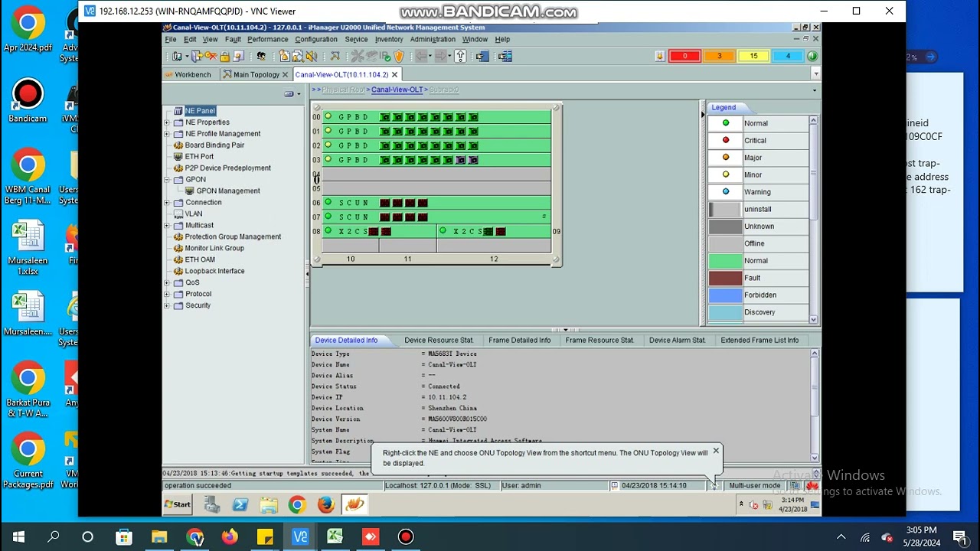The height and width of the screenshot is (551, 980).
Task: Click Excel icon in Windows taskbar
Action: (x=335, y=536)
